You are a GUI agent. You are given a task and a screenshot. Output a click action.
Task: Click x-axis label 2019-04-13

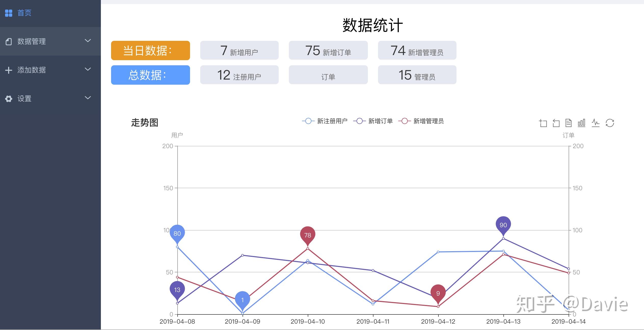(503, 322)
